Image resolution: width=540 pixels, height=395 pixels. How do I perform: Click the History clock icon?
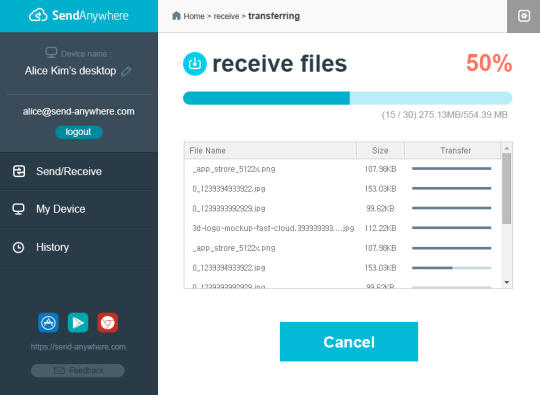(18, 247)
